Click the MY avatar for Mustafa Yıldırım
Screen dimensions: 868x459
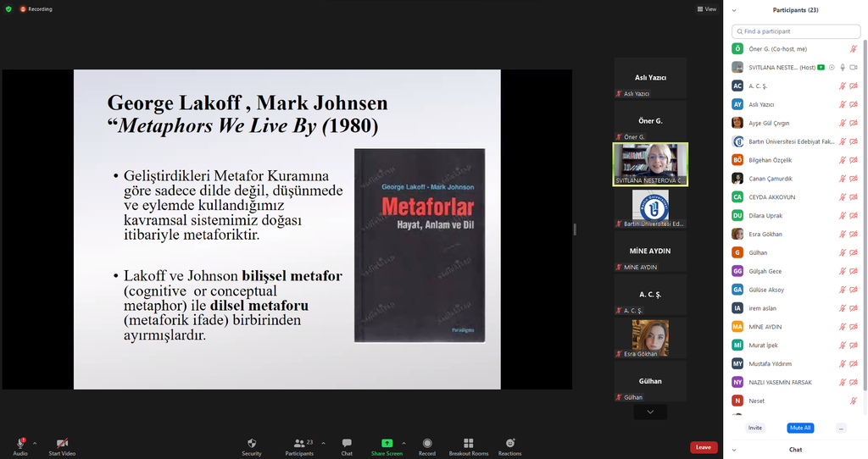[x=737, y=363]
